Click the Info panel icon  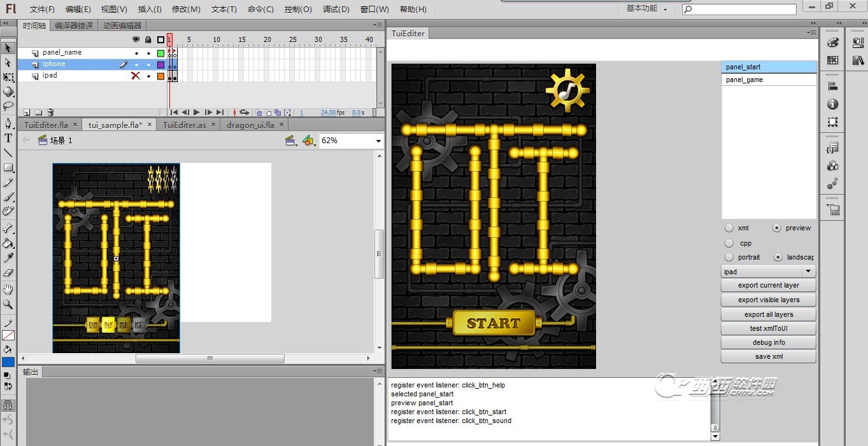[832, 104]
